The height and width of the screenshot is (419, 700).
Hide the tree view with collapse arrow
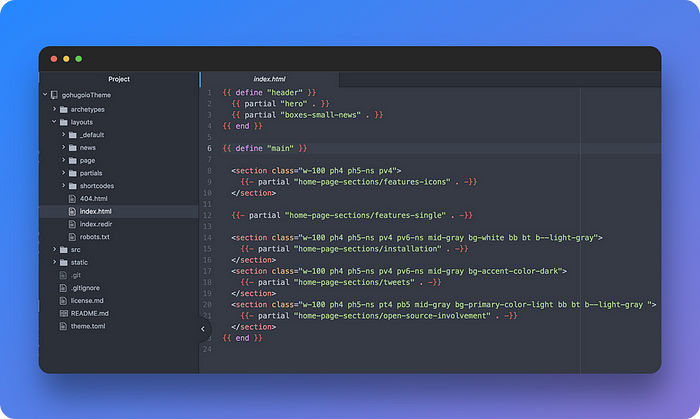[x=203, y=329]
